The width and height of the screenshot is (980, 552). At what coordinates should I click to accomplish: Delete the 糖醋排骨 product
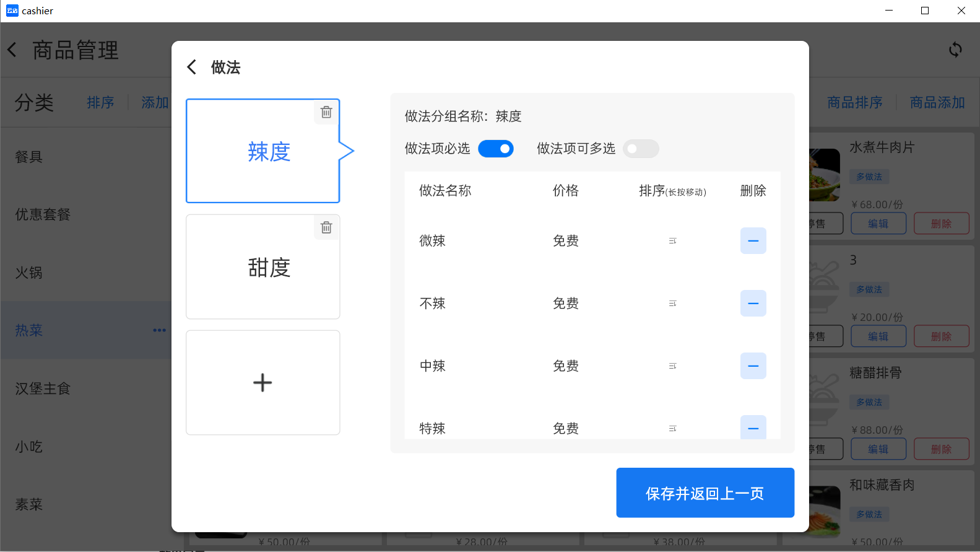pos(942,449)
